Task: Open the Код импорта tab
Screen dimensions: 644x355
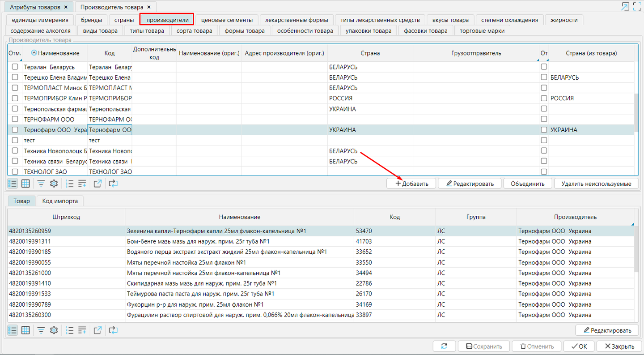Action: (60, 201)
